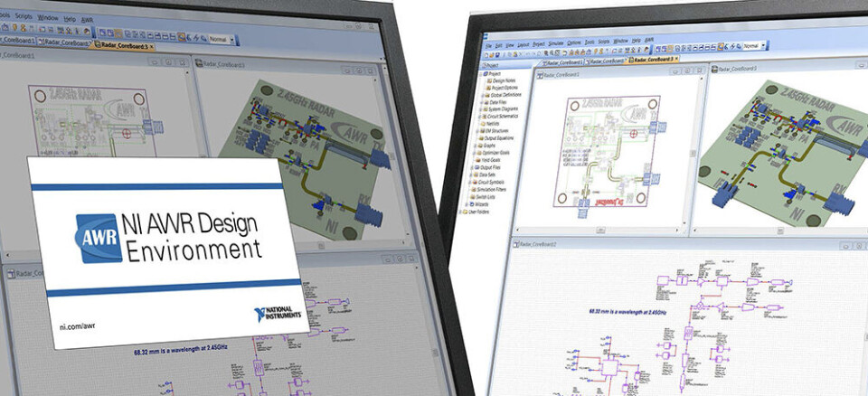The width and height of the screenshot is (868, 396).
Task: Select Netlists in the project tree
Action: tap(489, 124)
